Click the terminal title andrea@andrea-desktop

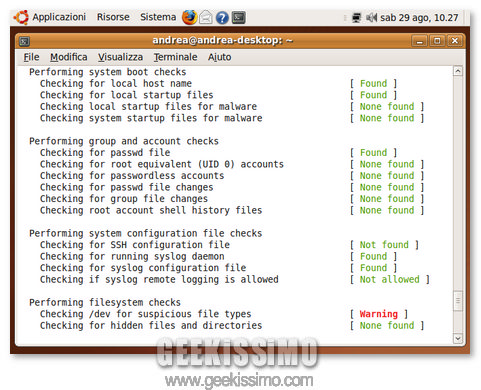tap(222, 40)
